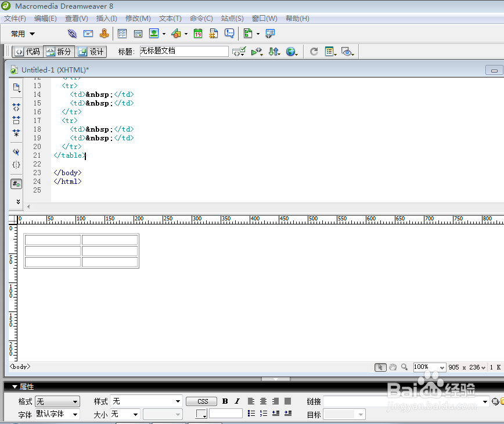Toggle italic formatting
This screenshot has height=424, width=504.
click(237, 401)
